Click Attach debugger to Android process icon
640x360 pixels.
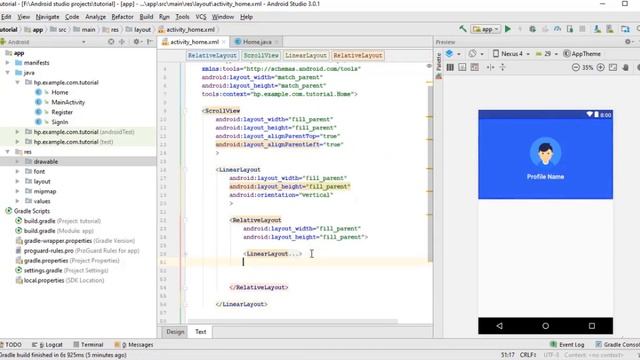(570, 29)
